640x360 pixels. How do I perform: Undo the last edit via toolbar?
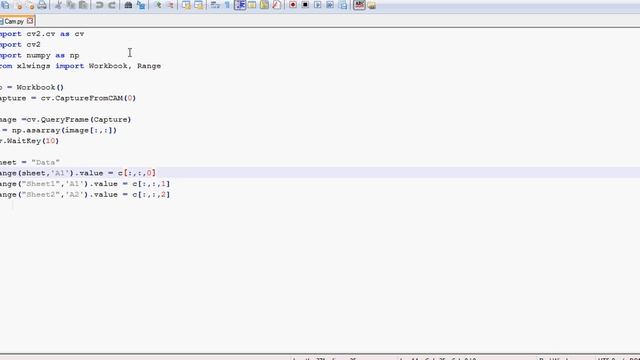tap(99, 5)
